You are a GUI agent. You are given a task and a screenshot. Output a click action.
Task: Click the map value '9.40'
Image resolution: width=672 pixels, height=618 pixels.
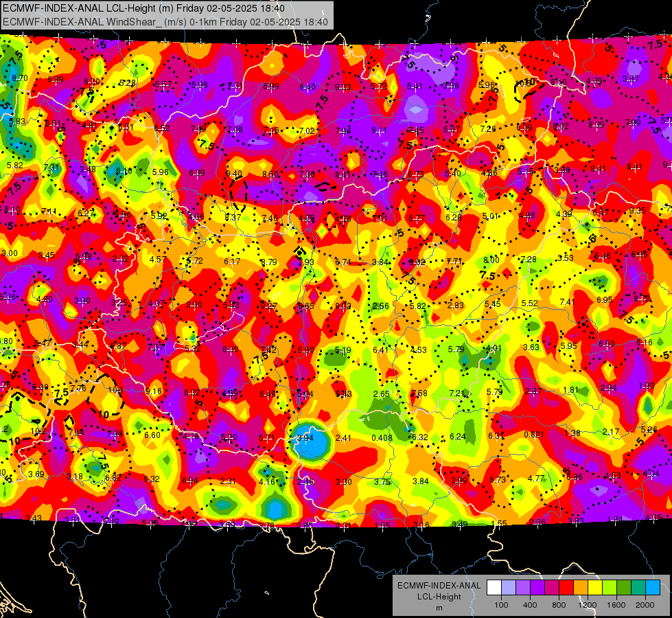(234, 174)
